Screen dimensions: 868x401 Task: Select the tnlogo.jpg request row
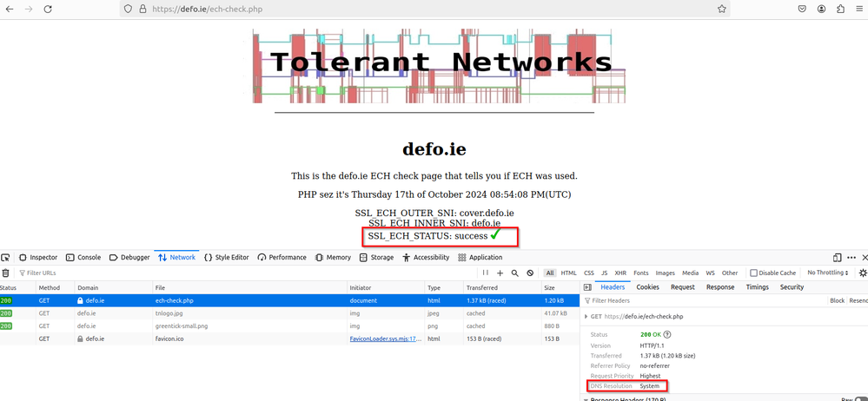(x=289, y=313)
